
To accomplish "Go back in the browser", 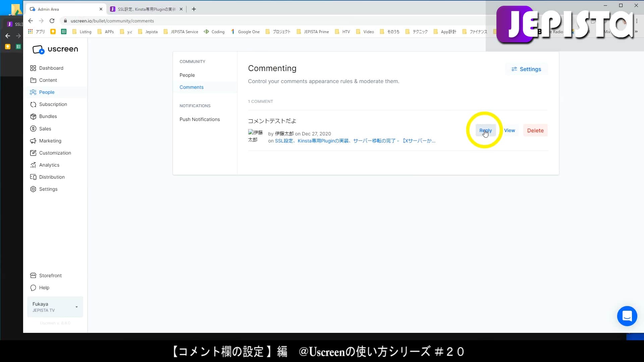I will (x=31, y=21).
